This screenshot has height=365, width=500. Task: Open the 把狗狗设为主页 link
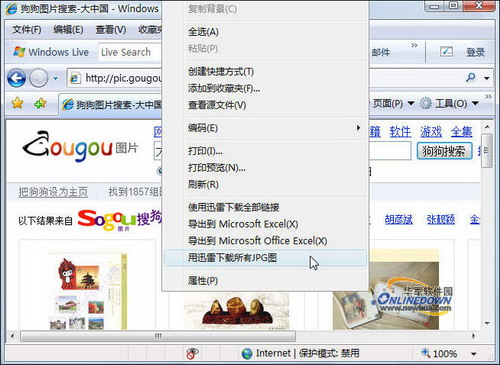click(x=53, y=192)
